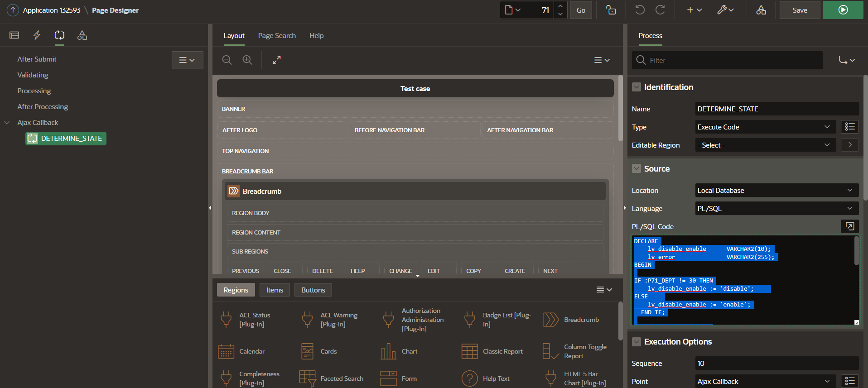
Task: Select the Process property tab
Action: pyautogui.click(x=650, y=35)
